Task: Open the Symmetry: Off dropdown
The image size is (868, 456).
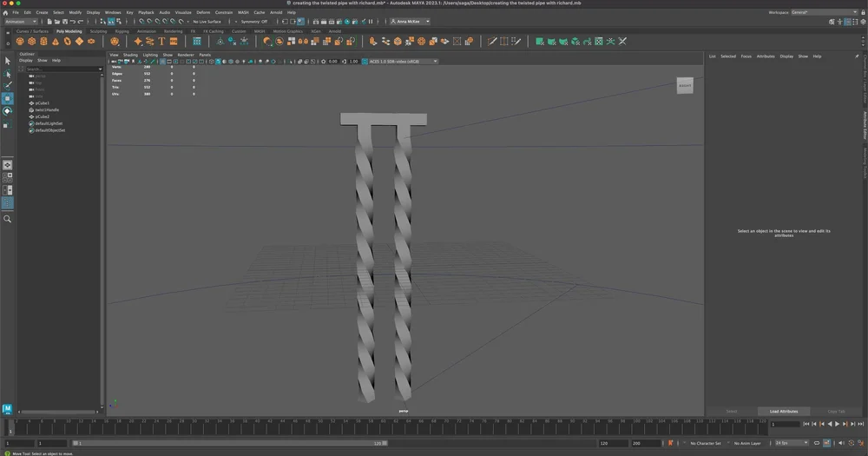Action: [x=253, y=22]
